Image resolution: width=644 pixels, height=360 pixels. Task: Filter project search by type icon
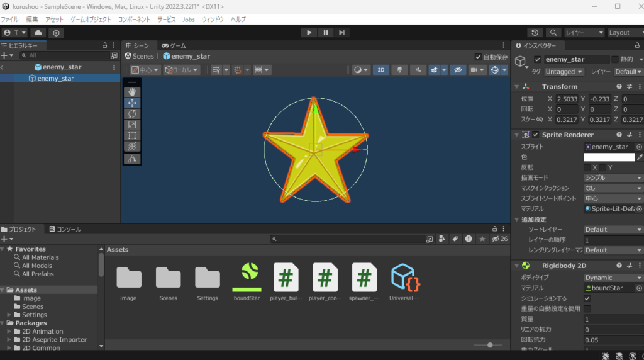tap(442, 239)
